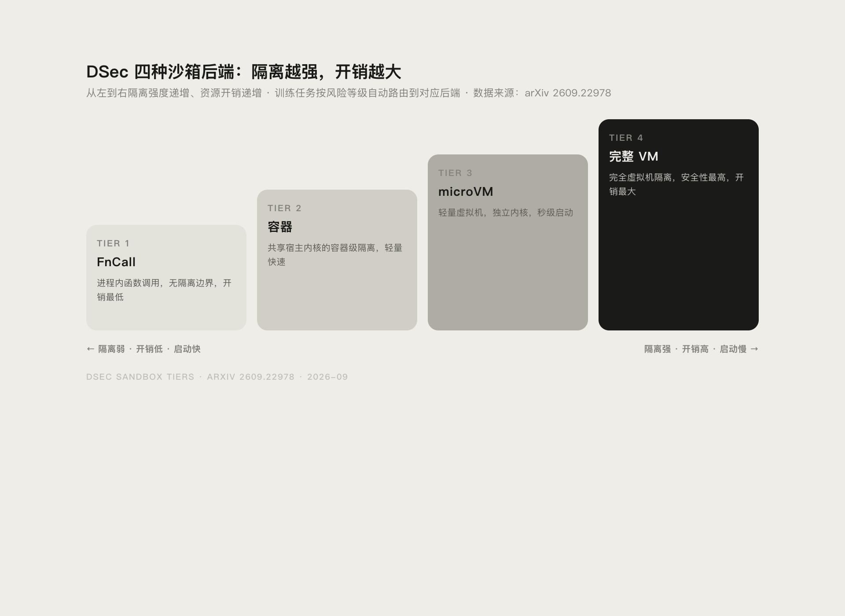Click description '轻量虚拟机,独立内核,秒级启动'
Image resolution: width=845 pixels, height=616 pixels.
506,213
